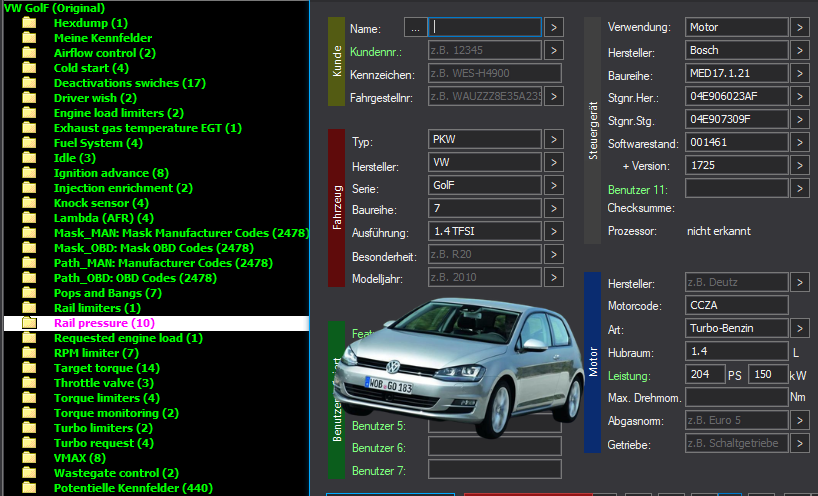818x496 pixels.
Task: Click folder icon beside Wastegate control (2)
Action: click(29, 473)
